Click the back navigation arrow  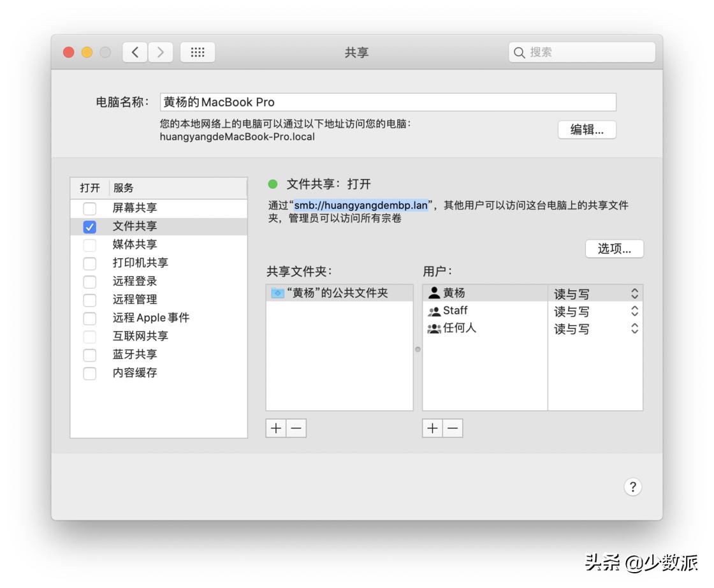point(135,52)
